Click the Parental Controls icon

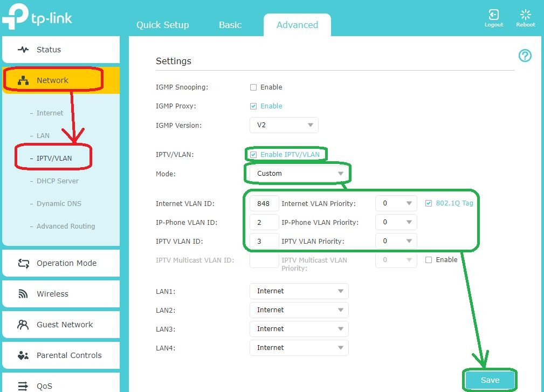[23, 355]
